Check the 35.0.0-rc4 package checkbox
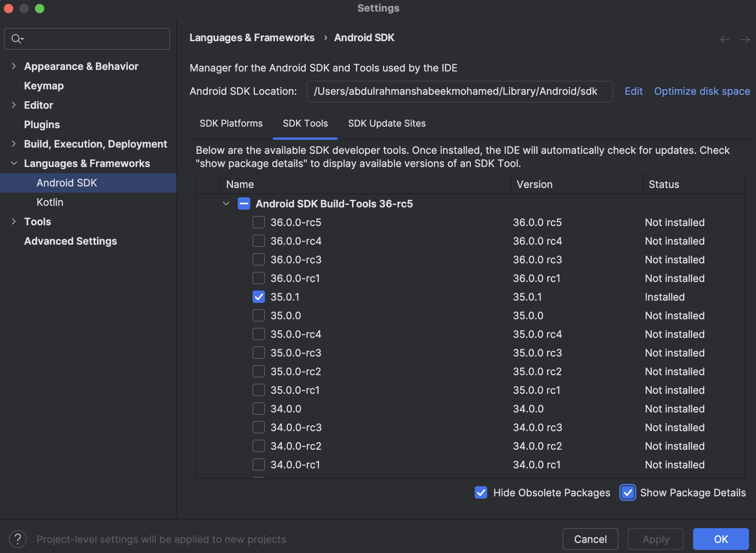 click(x=259, y=334)
